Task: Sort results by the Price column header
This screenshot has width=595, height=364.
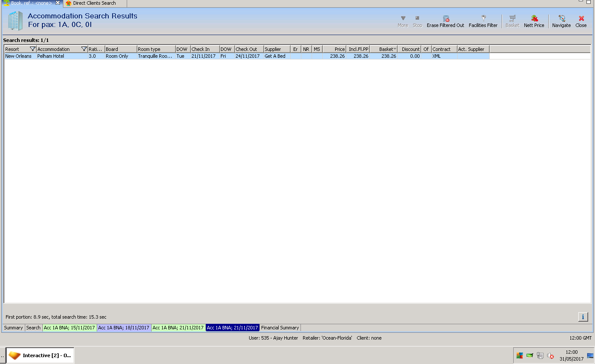Action: (x=334, y=49)
